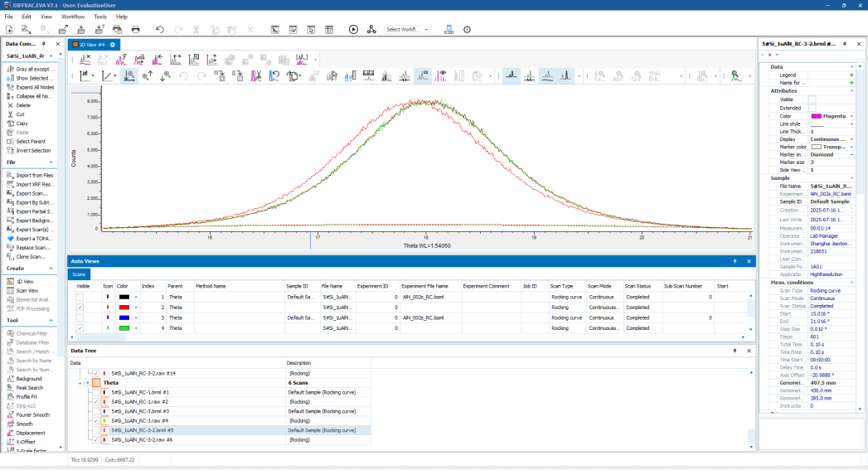The height and width of the screenshot is (470, 868).
Task: Open the Select Workflow dropdown
Action: tap(407, 30)
